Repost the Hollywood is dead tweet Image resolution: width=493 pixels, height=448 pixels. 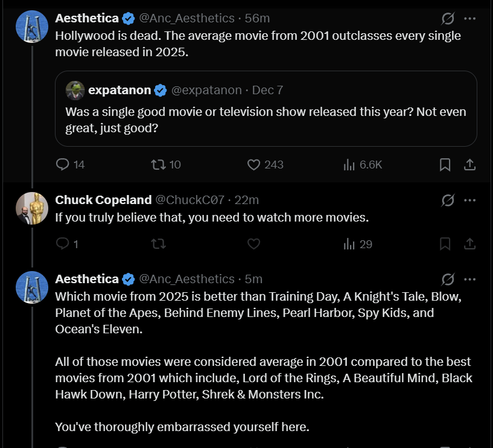[x=159, y=164]
